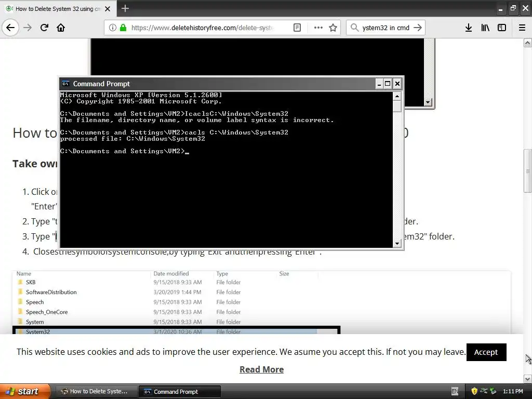Click the network connection tray icon
The height and width of the screenshot is (399, 532).
484,391
